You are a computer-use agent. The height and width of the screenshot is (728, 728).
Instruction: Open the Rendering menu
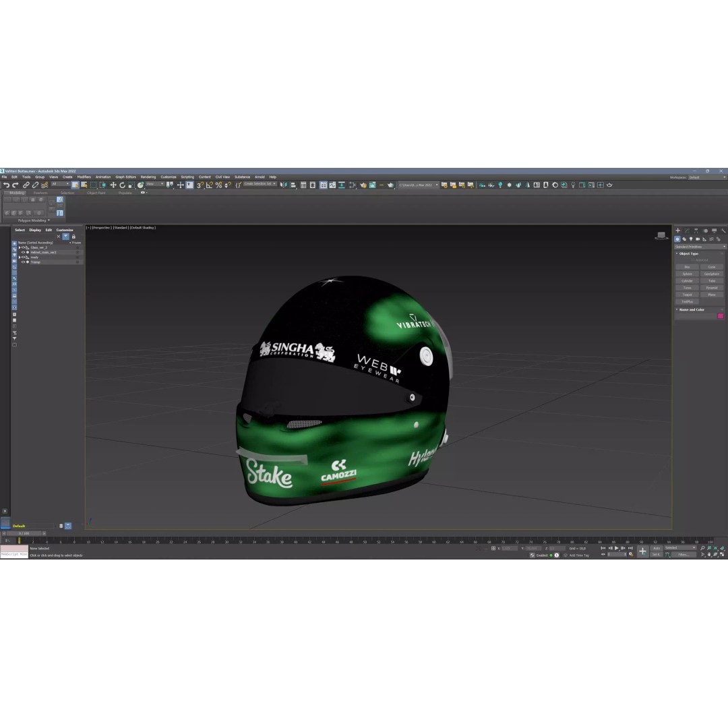pyautogui.click(x=148, y=177)
